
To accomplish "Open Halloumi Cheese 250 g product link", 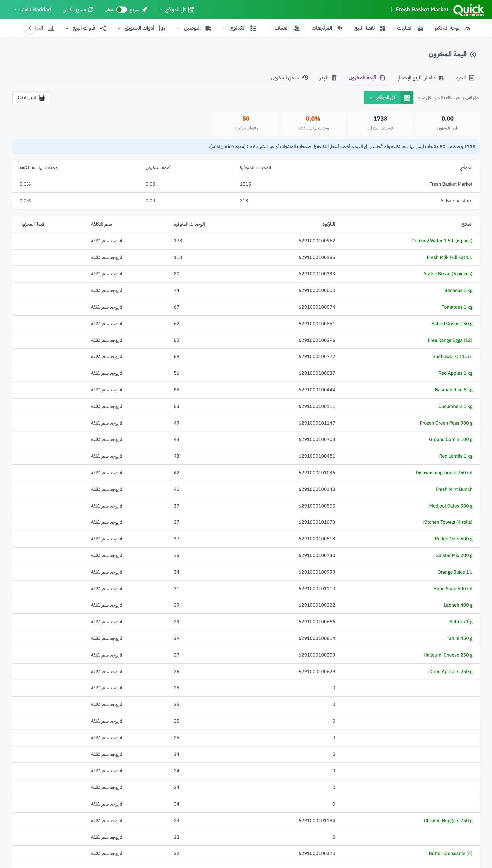I will pos(448,655).
